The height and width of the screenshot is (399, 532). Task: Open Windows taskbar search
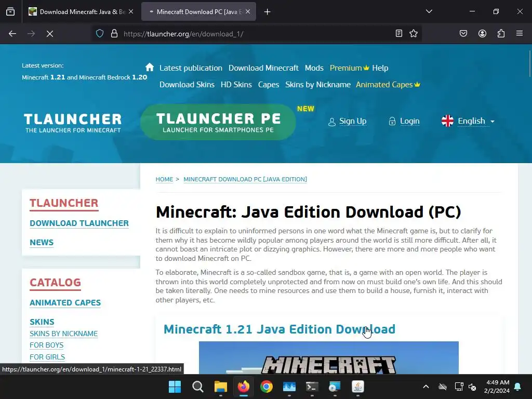point(198,387)
